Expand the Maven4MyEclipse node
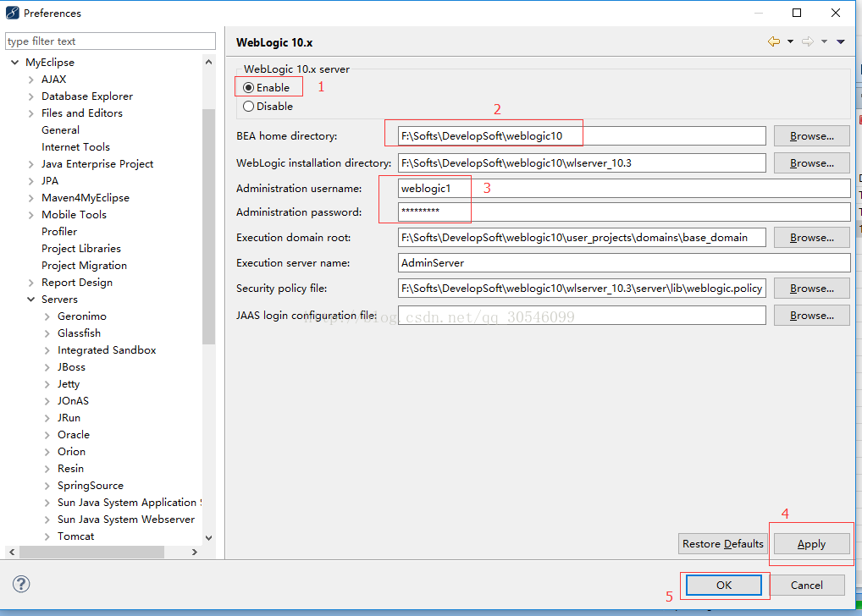Screen dimensions: 862x616 click(x=30, y=198)
